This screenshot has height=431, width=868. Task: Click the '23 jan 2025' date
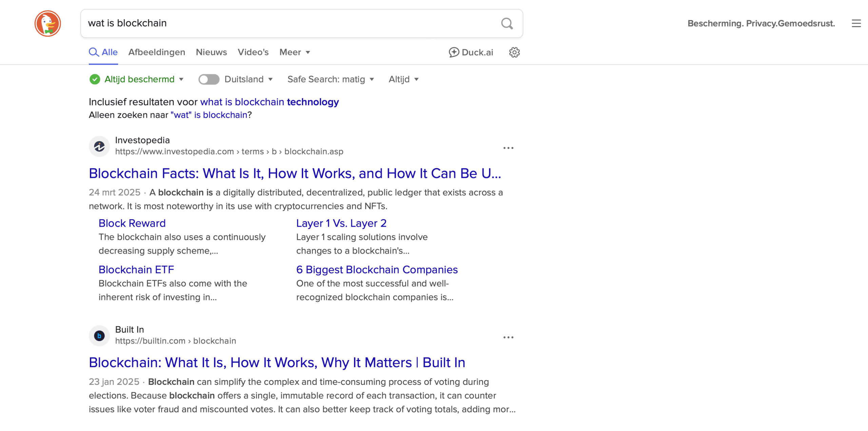[114, 382]
